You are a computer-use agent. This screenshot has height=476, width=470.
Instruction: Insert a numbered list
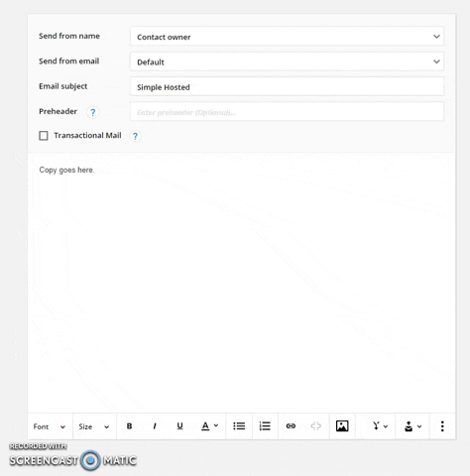point(265,426)
